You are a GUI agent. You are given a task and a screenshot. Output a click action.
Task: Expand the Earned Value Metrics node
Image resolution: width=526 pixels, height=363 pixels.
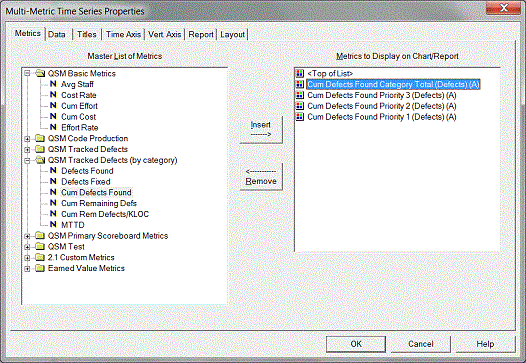coord(27,268)
